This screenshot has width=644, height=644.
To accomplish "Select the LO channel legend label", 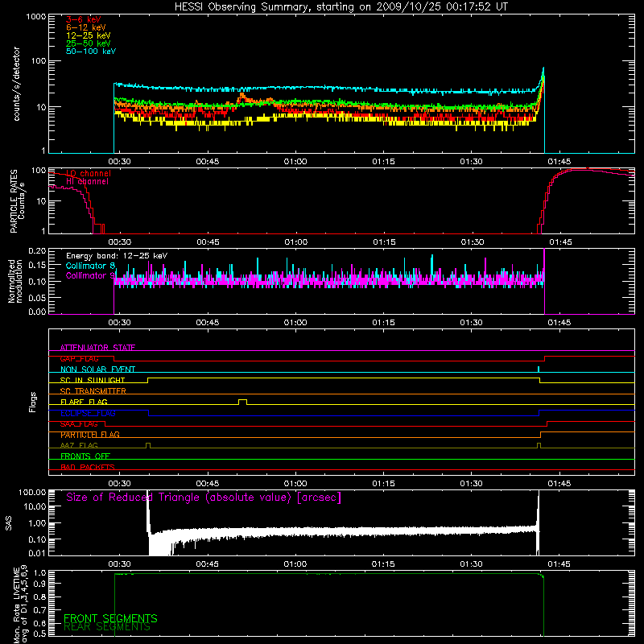I will 88,173.
